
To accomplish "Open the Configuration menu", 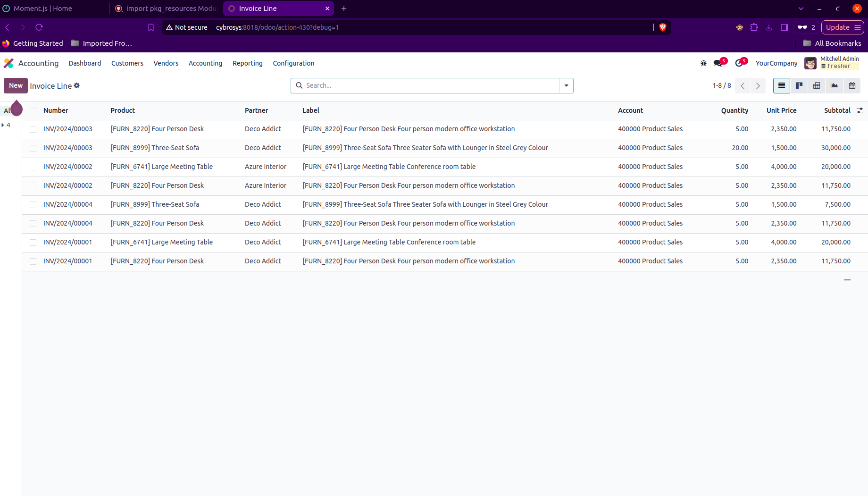I will (x=293, y=63).
